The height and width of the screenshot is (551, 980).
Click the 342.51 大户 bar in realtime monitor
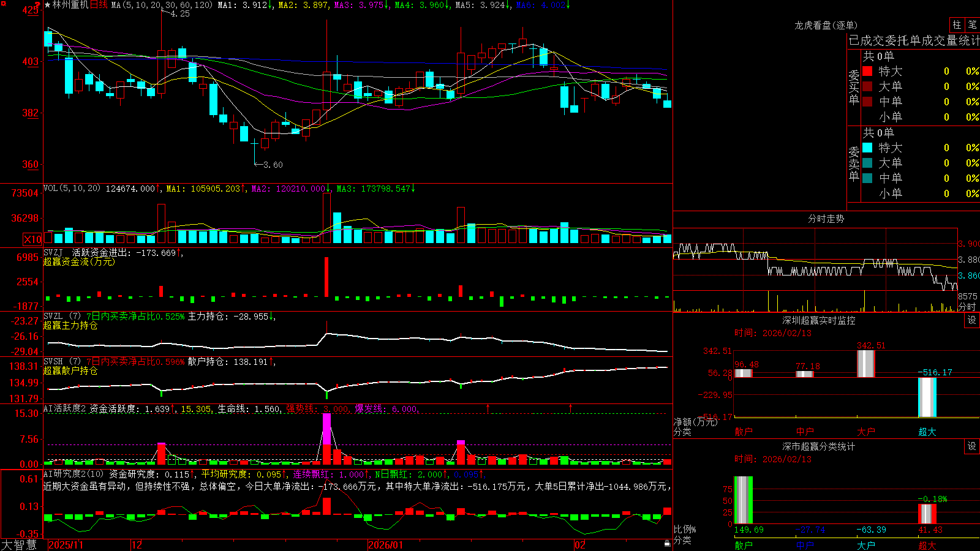pyautogui.click(x=866, y=363)
